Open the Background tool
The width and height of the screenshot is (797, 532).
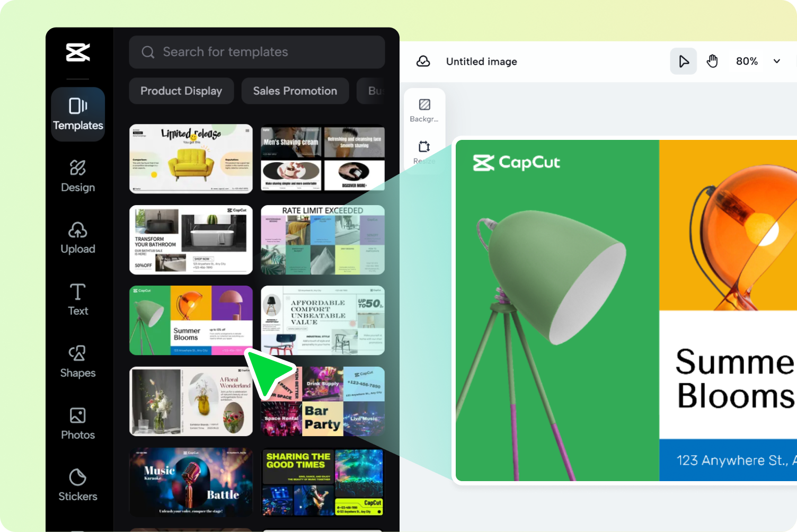click(424, 110)
